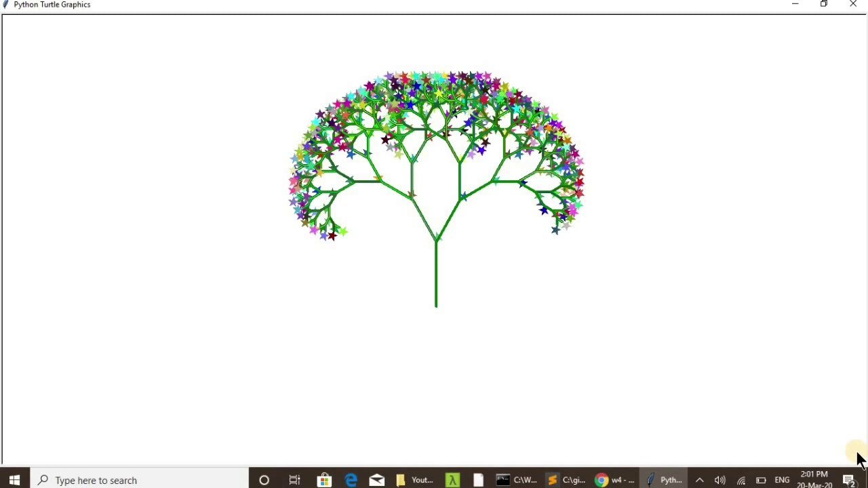Click the Cortana circle icon
868x488 pixels.
point(264,480)
